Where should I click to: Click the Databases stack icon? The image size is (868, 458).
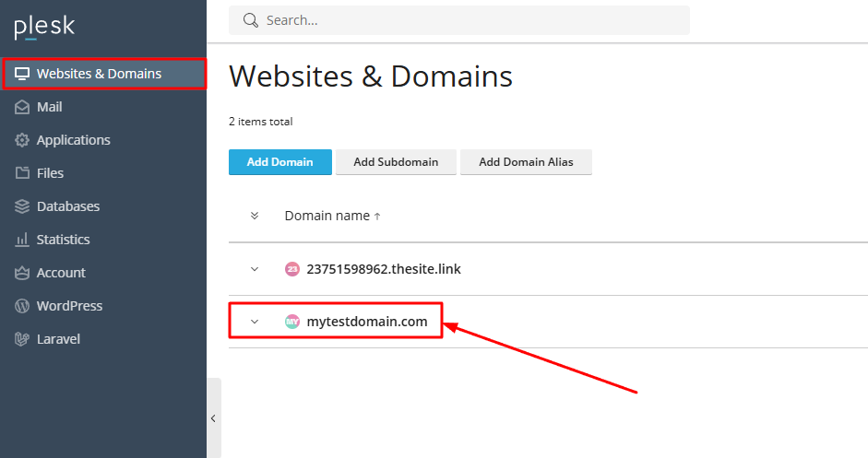[22, 206]
